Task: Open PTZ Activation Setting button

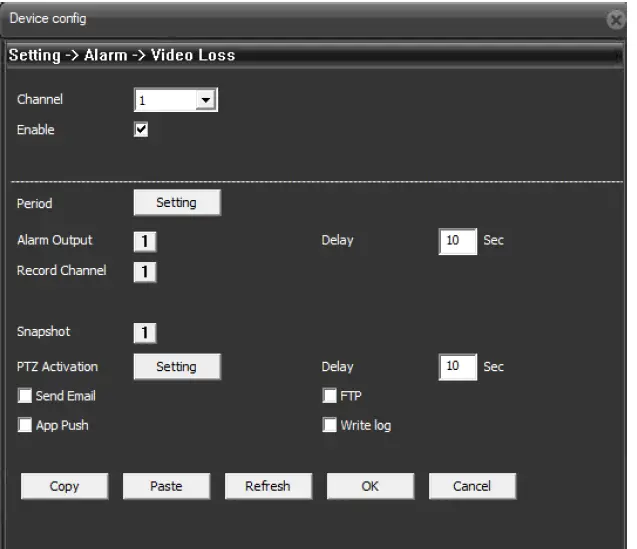Action: coord(177,367)
